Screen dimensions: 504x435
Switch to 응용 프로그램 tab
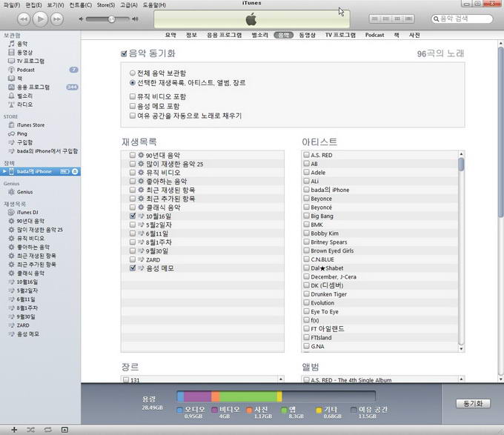(x=224, y=35)
